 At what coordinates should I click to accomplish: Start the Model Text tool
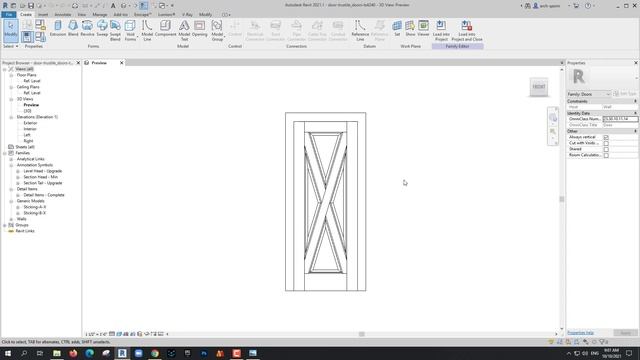pos(184,30)
